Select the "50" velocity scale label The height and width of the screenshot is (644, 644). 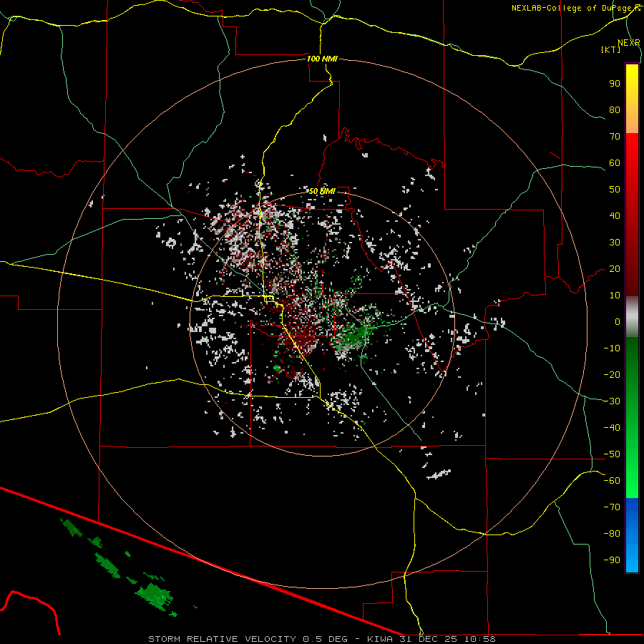pos(615,190)
